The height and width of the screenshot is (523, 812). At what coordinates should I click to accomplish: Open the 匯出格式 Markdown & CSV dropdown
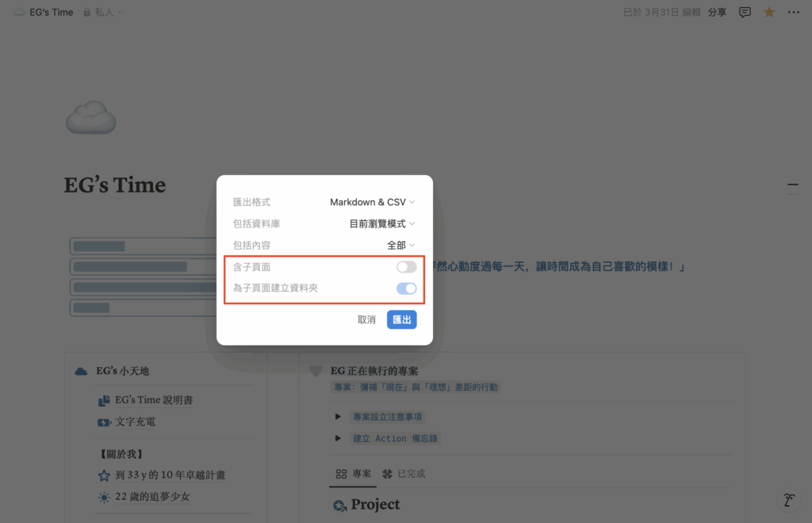[x=372, y=202]
